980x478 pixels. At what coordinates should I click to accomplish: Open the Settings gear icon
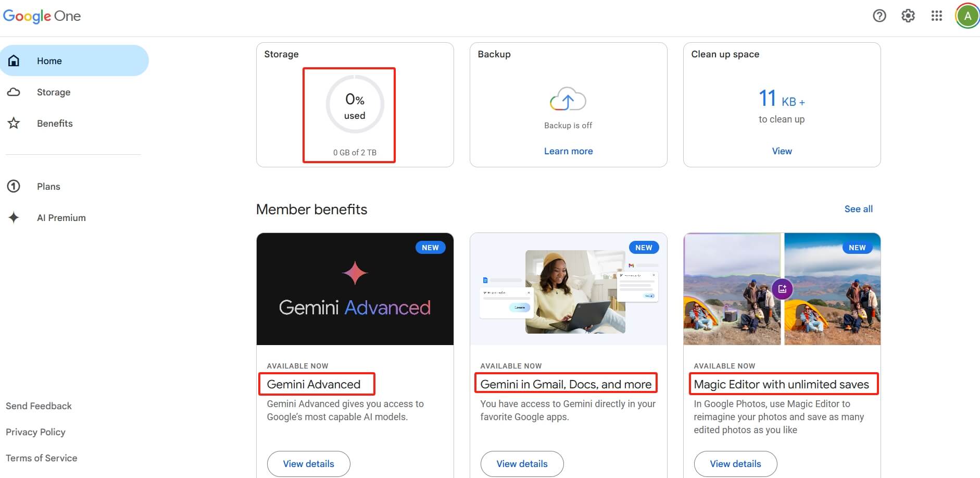(908, 16)
